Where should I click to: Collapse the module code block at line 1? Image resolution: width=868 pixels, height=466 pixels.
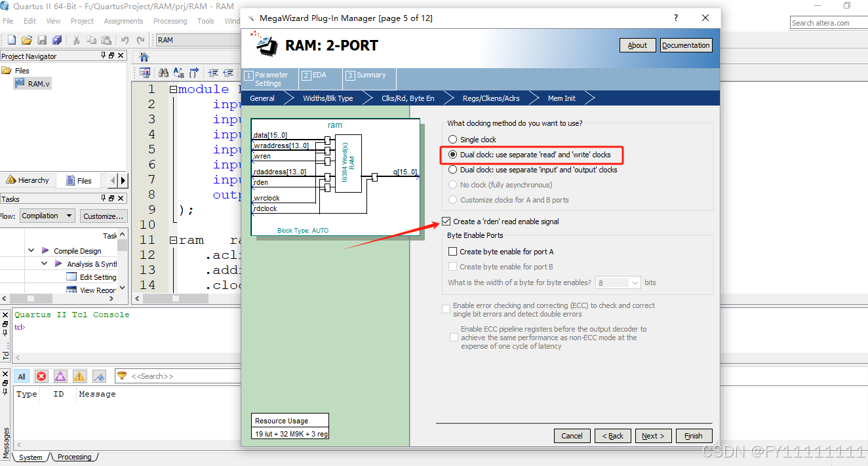tap(173, 90)
